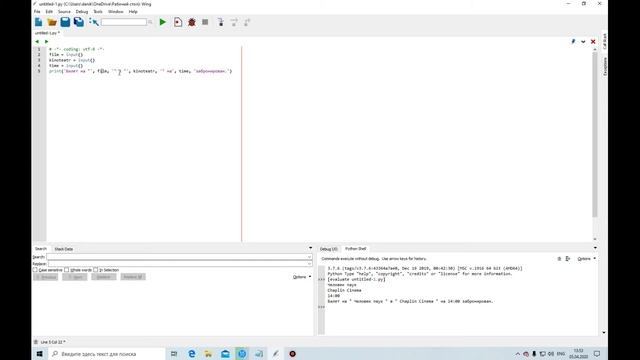The height and width of the screenshot is (360, 640).
Task: Select the Search tab in the bottom panel
Action: pos(41,249)
